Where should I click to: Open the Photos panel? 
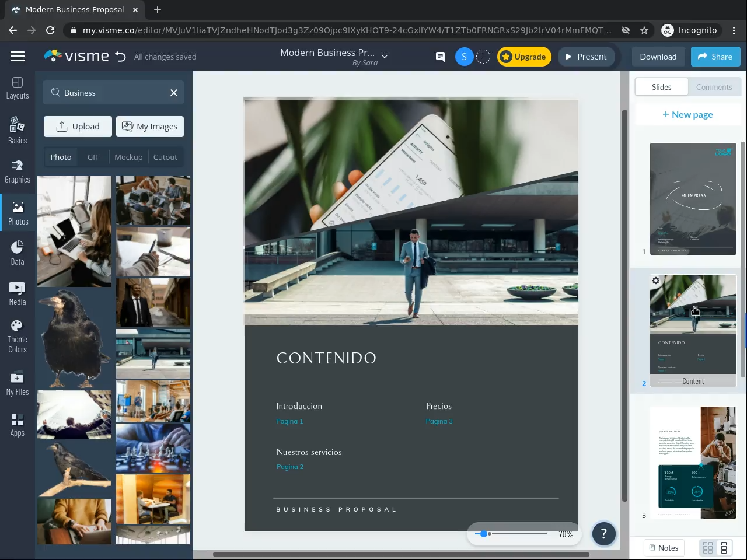[x=18, y=213]
